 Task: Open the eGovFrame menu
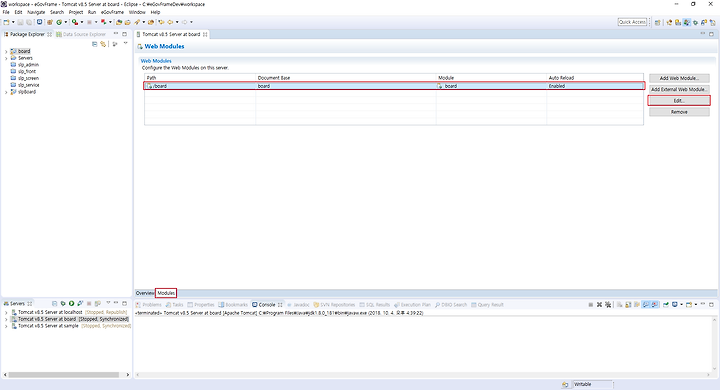tap(112, 12)
